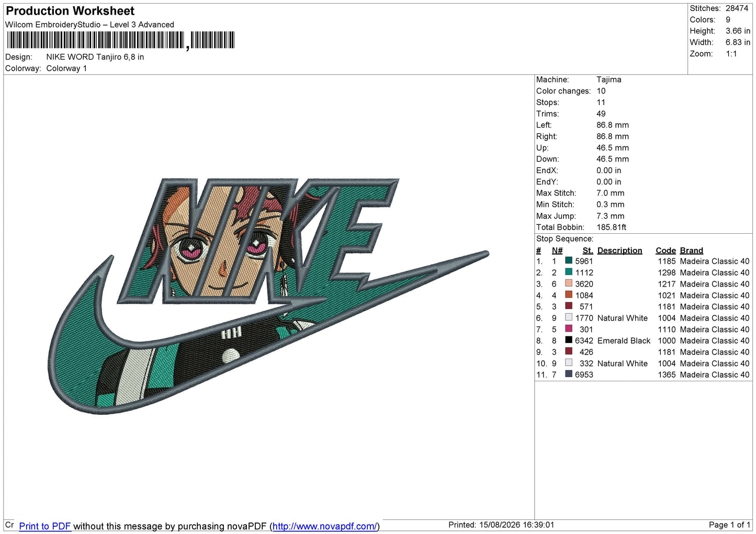Pick the teal swatch with 1112 stitches
Image resolution: width=756 pixels, height=534 pixels.
[x=569, y=272]
